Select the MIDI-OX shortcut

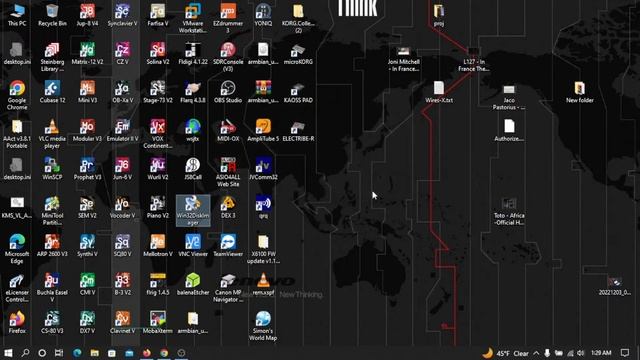point(228,131)
